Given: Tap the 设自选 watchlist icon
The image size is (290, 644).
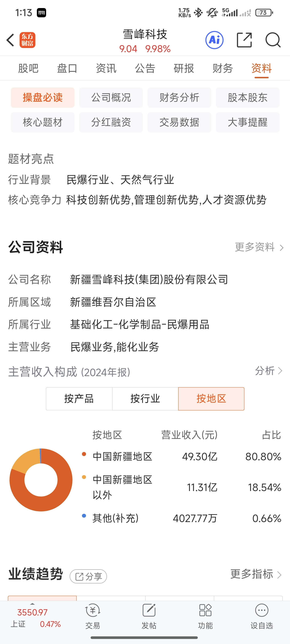Looking at the screenshot, I should pyautogui.click(x=262, y=616).
